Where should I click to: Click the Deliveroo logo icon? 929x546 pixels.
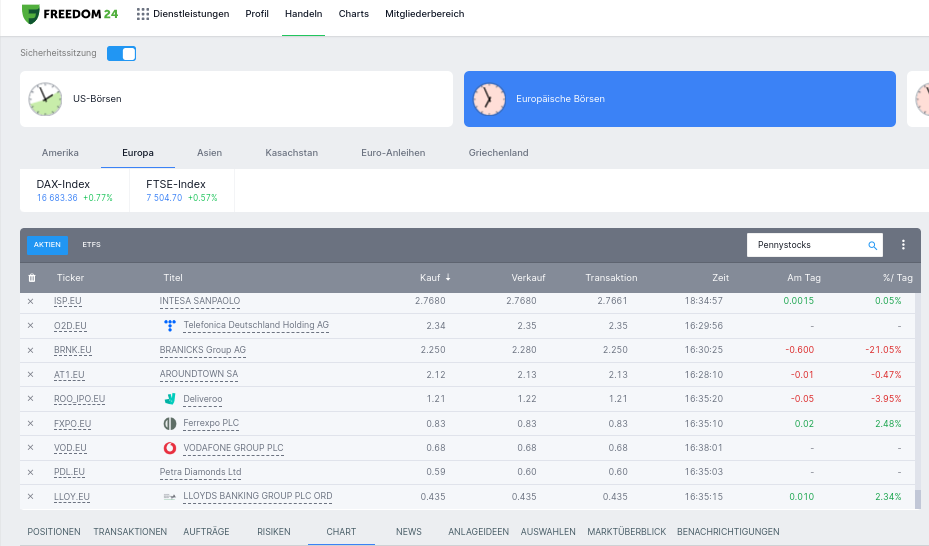170,399
